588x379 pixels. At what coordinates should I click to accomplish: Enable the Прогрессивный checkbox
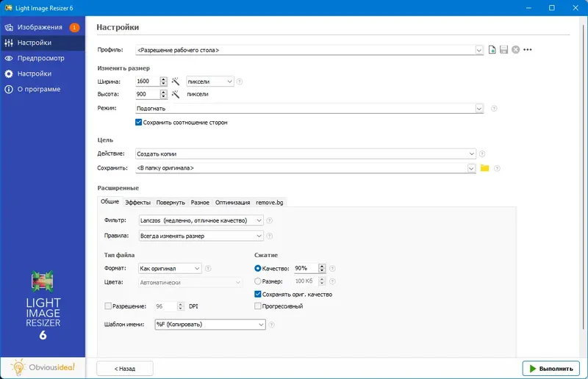pos(258,306)
